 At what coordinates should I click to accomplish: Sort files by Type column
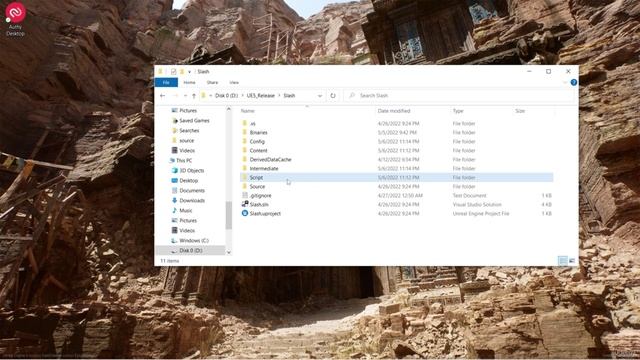point(458,111)
